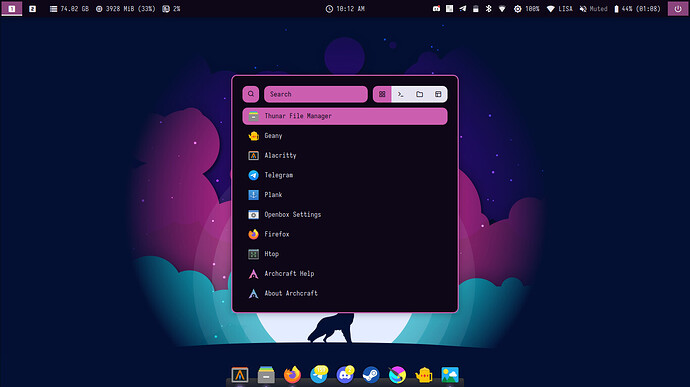Switch to workspace 2

point(33,8)
